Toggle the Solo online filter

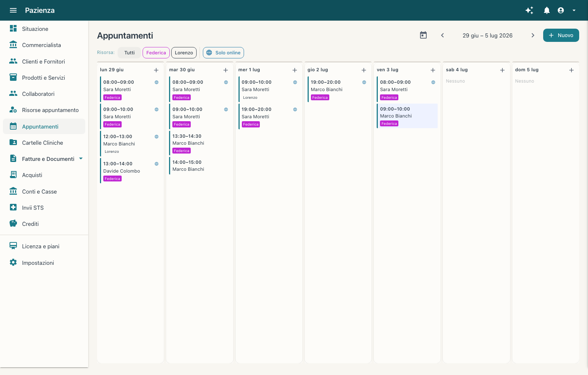tap(223, 53)
